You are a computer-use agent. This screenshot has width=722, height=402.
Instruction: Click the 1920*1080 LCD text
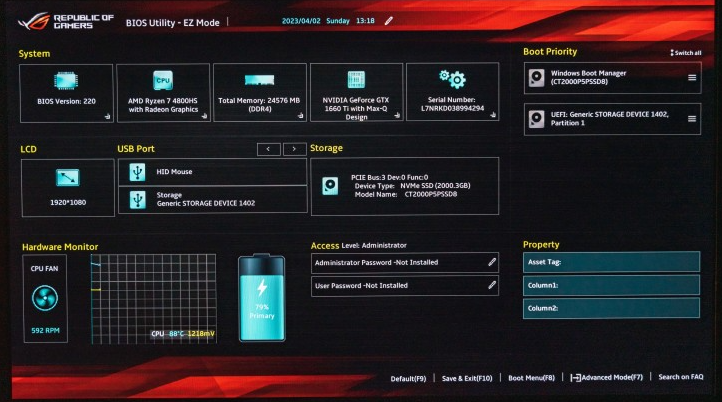[68, 202]
